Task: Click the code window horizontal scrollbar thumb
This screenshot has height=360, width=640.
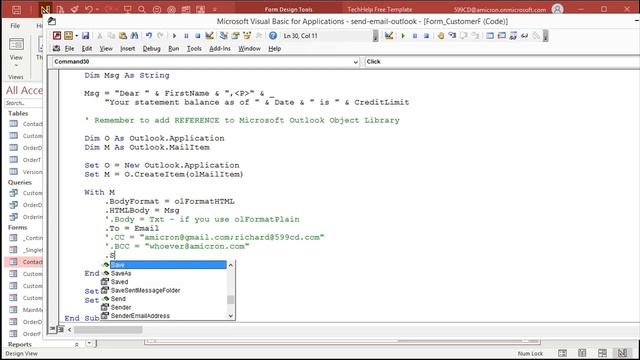Action: pos(108,329)
